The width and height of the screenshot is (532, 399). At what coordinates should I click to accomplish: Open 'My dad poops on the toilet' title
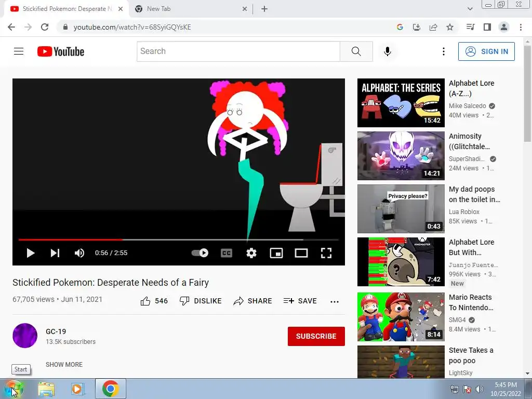[474, 194]
